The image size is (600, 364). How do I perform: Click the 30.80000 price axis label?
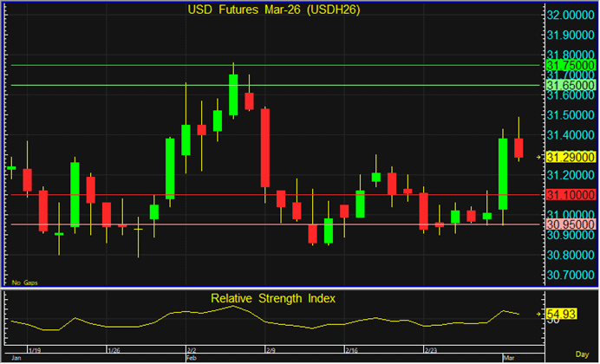click(571, 255)
